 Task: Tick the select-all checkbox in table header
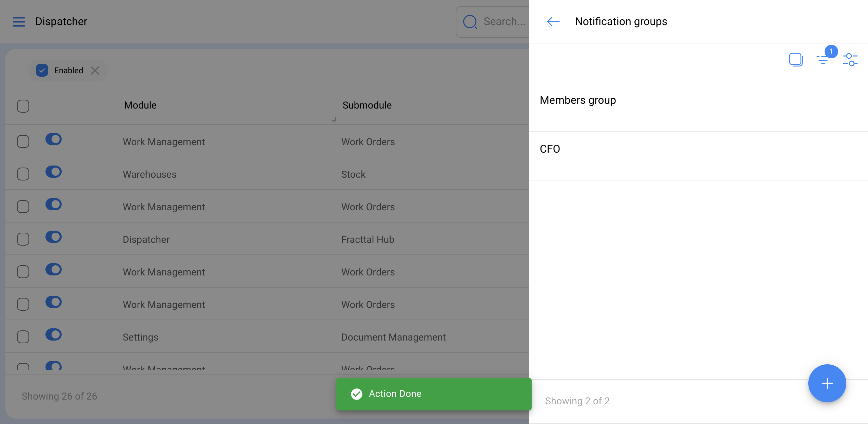[x=23, y=106]
